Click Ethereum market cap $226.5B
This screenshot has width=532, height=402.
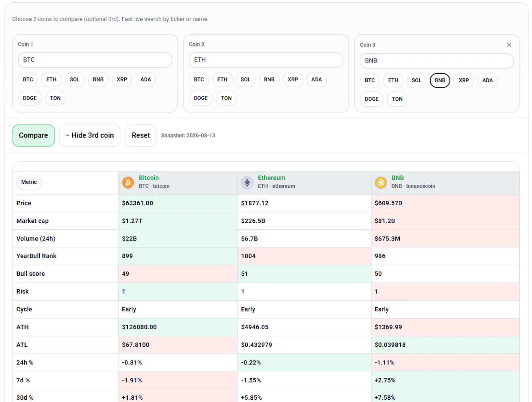[253, 221]
